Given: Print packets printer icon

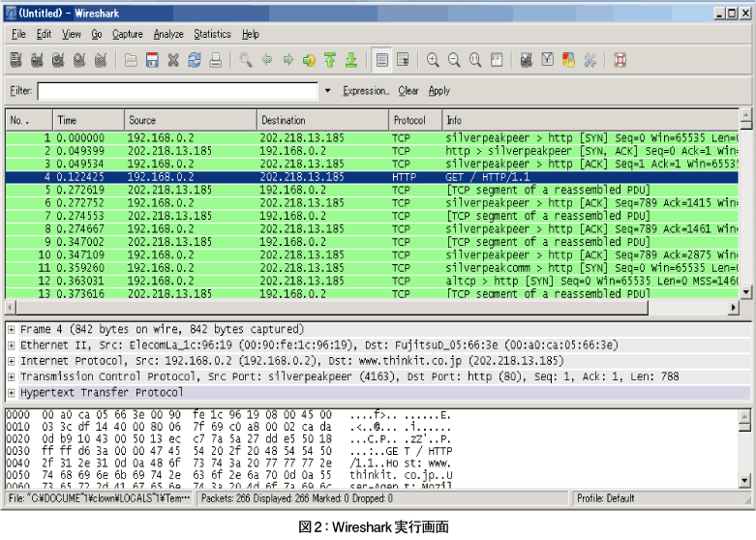Looking at the screenshot, I should point(216,60).
